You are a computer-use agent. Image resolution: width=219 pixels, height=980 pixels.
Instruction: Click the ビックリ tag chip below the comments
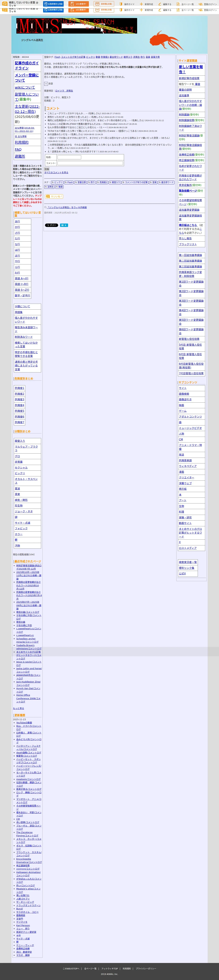click(x=57, y=182)
